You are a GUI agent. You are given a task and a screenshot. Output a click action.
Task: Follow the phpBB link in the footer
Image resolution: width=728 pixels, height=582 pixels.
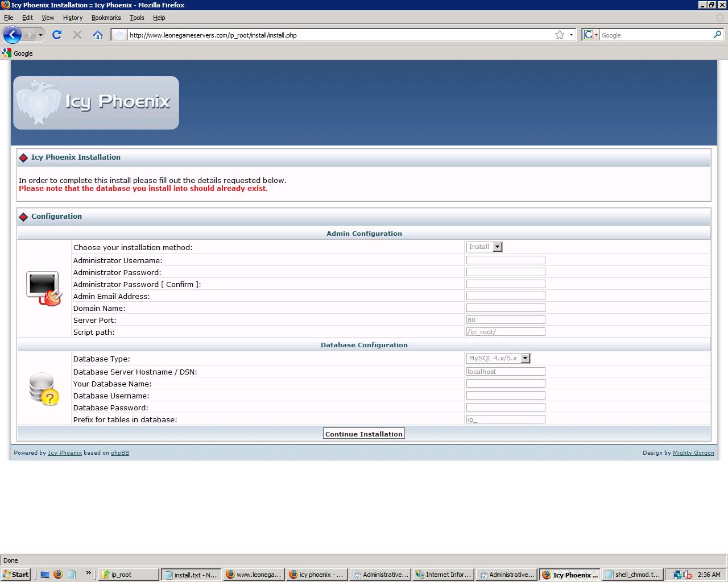120,453
